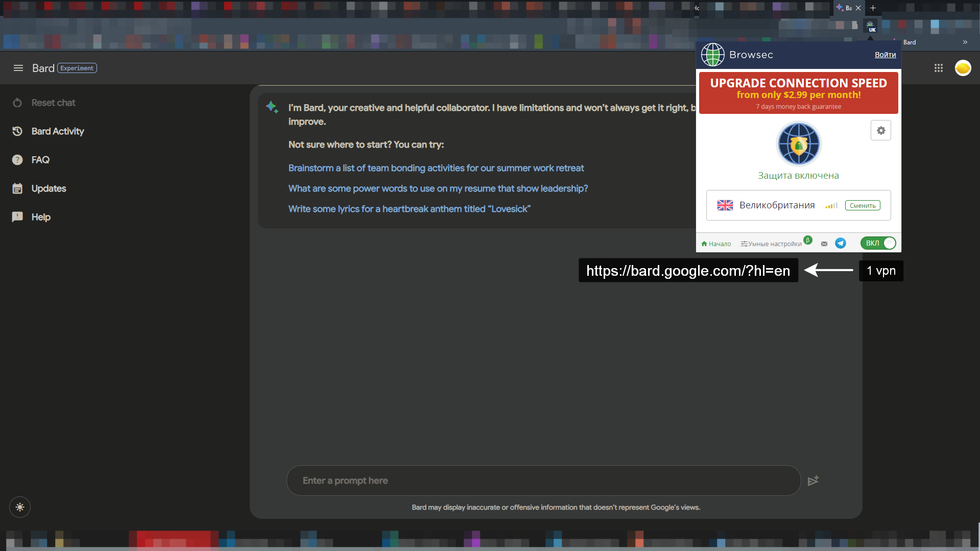
Task: Open Browsec Telegram channel icon
Action: click(x=841, y=243)
